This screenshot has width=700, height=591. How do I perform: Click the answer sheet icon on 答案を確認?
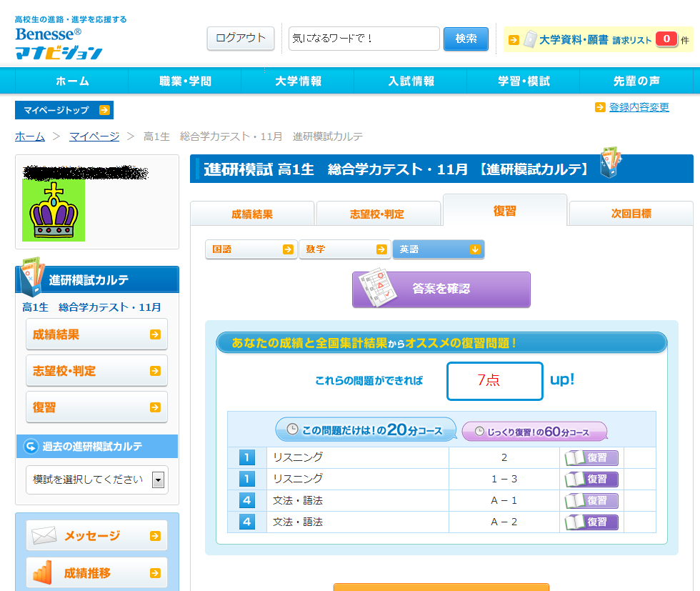(x=378, y=287)
